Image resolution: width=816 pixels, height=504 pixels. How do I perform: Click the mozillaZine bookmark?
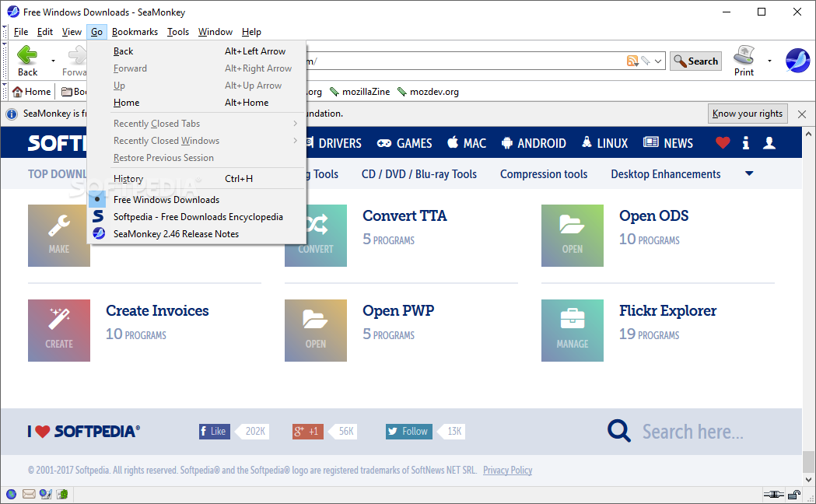359,92
